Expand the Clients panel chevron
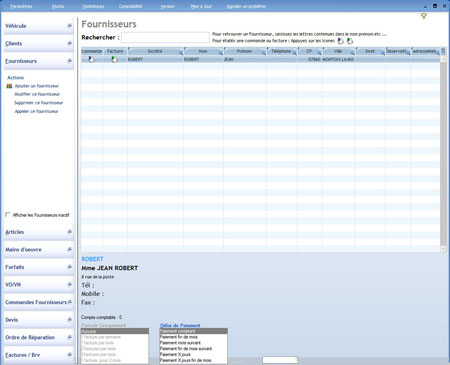The width and height of the screenshot is (450, 365). 70,43
